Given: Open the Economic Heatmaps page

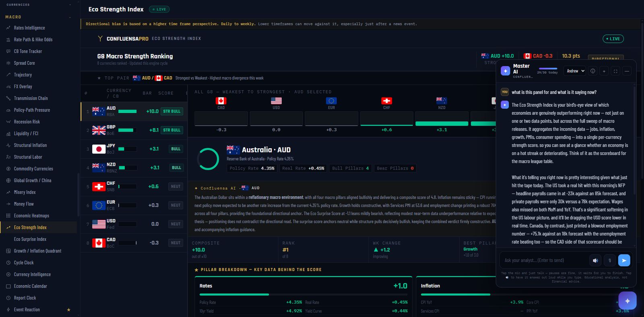Looking at the screenshot, I should [x=38, y=215].
